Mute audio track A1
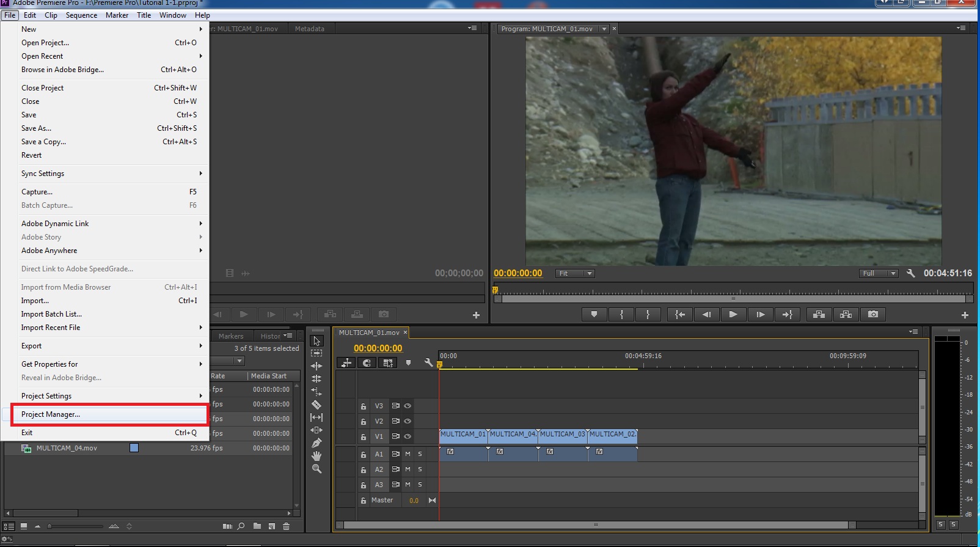 [408, 454]
